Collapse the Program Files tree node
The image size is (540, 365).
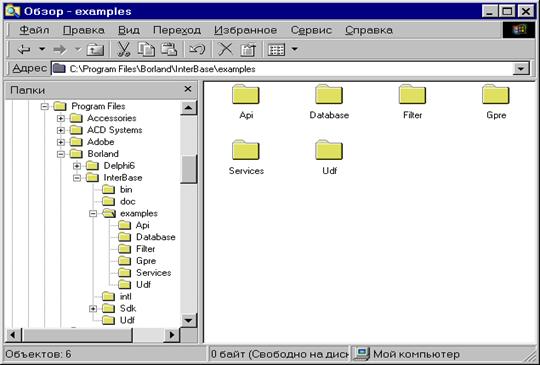[x=45, y=106]
